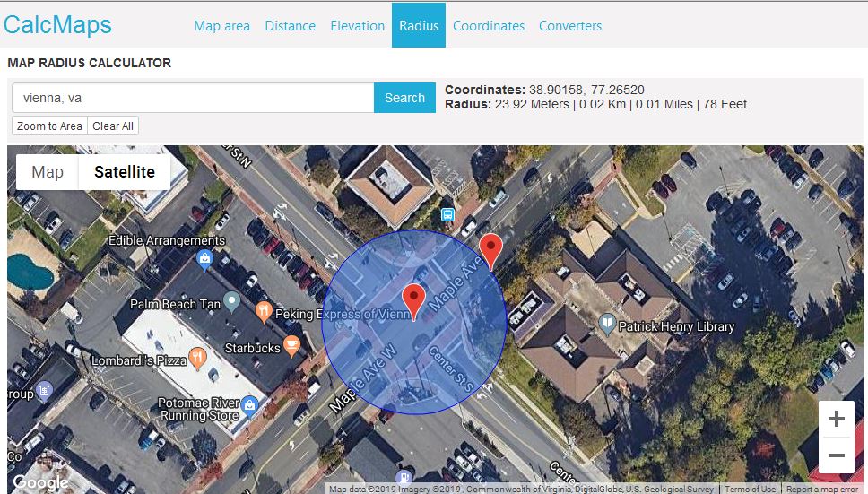Screen dimensions: 868x494
Task: Click the Edible Arrangements shopping pin
Action: 204,259
